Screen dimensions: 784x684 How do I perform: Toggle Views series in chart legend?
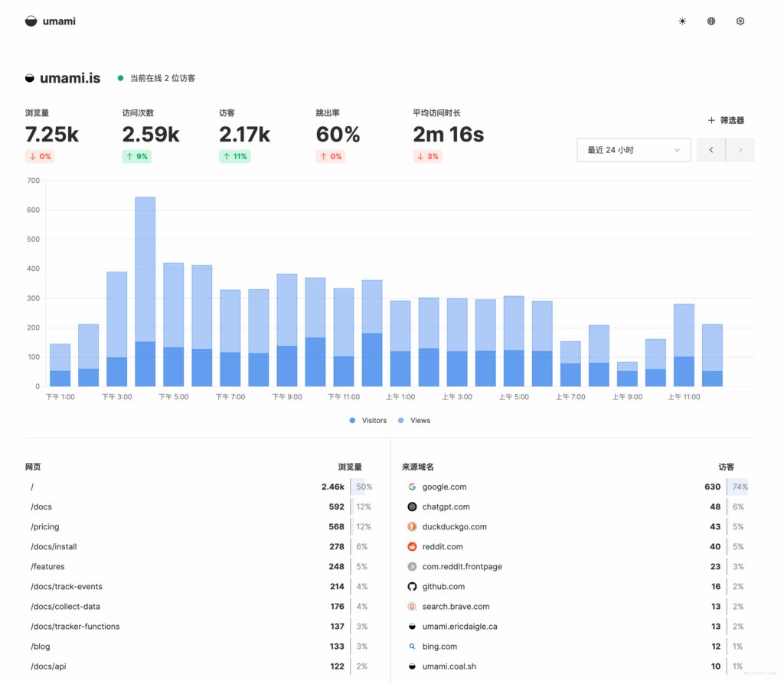[x=414, y=421]
